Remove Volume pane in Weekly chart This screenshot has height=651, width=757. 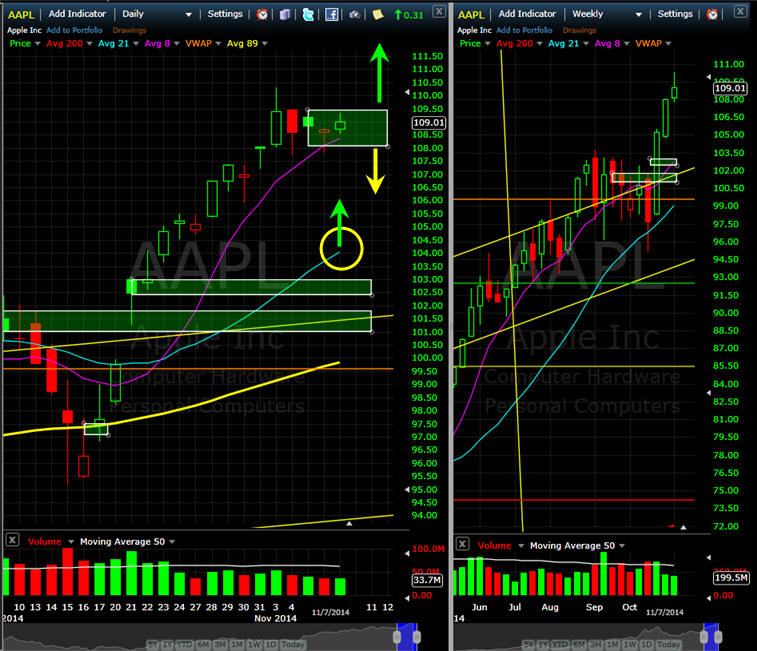tap(462, 544)
